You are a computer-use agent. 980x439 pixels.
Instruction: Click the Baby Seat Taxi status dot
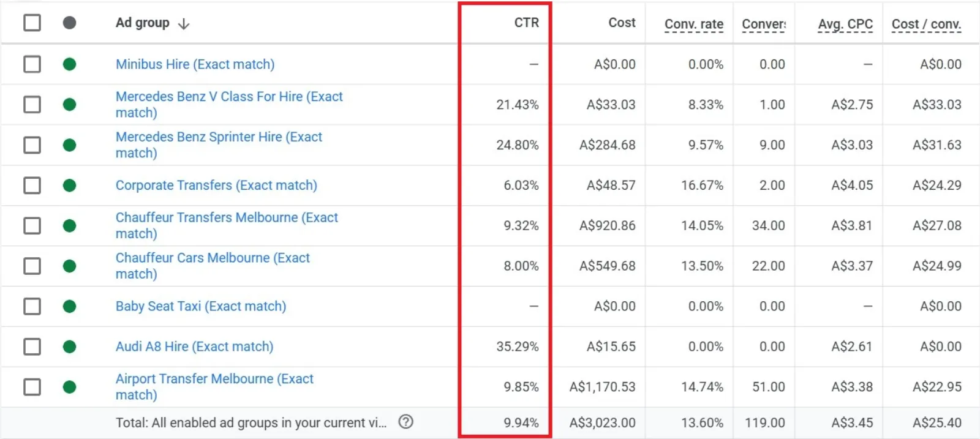[70, 306]
